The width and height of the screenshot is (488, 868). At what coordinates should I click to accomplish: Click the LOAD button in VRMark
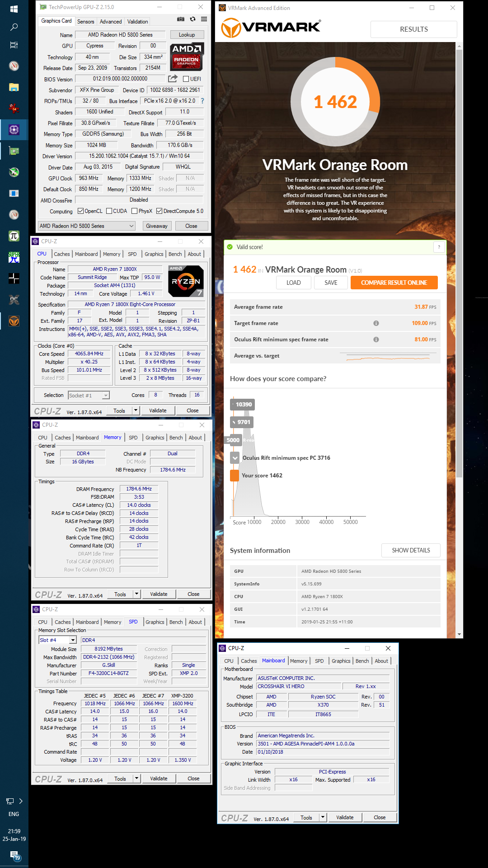point(294,283)
